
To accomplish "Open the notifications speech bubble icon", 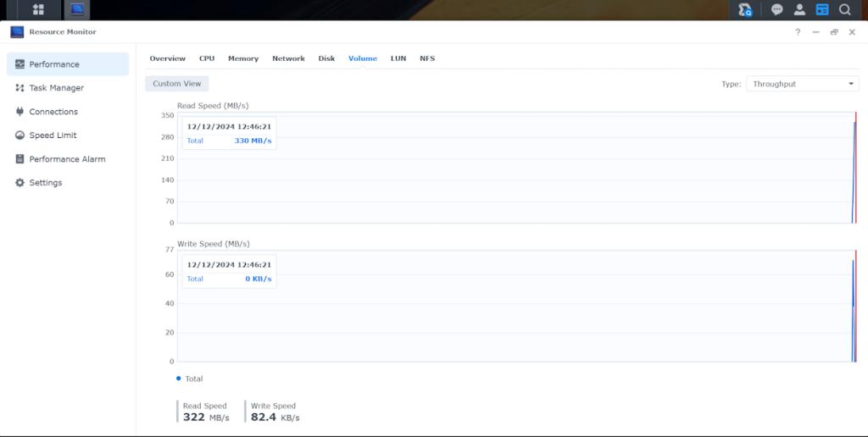I will 776,9.
